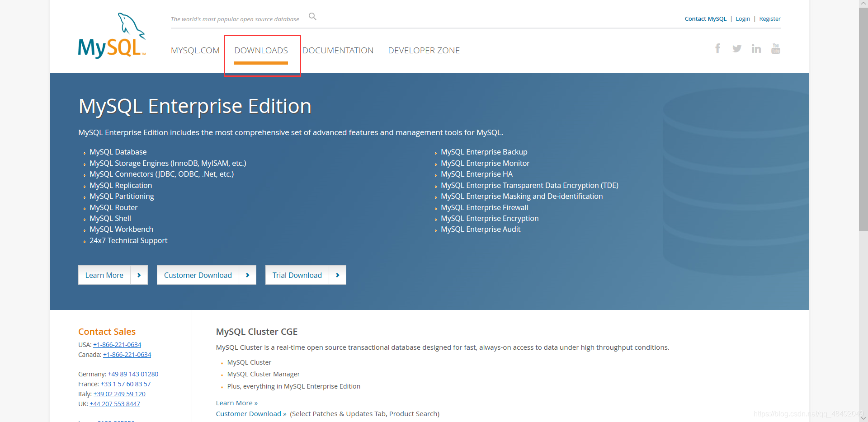Click the arrow beside Customer Download button
The image size is (868, 422).
248,275
